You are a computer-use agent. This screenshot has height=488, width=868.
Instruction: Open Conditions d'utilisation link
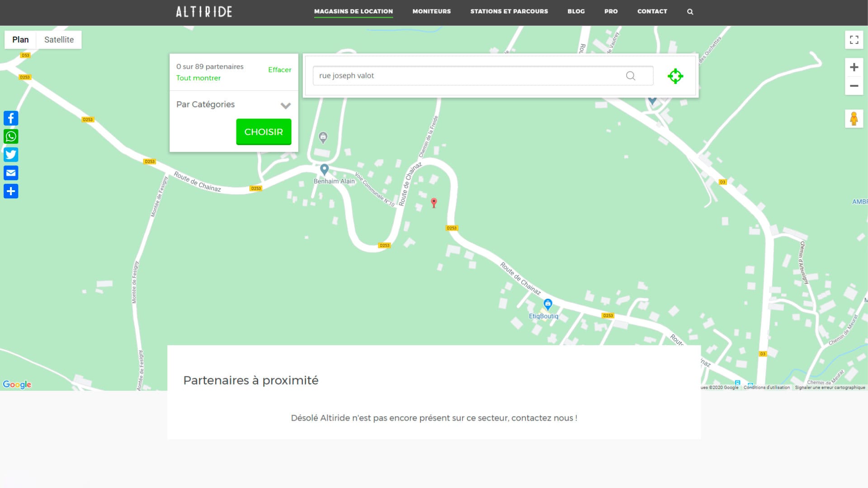click(767, 388)
